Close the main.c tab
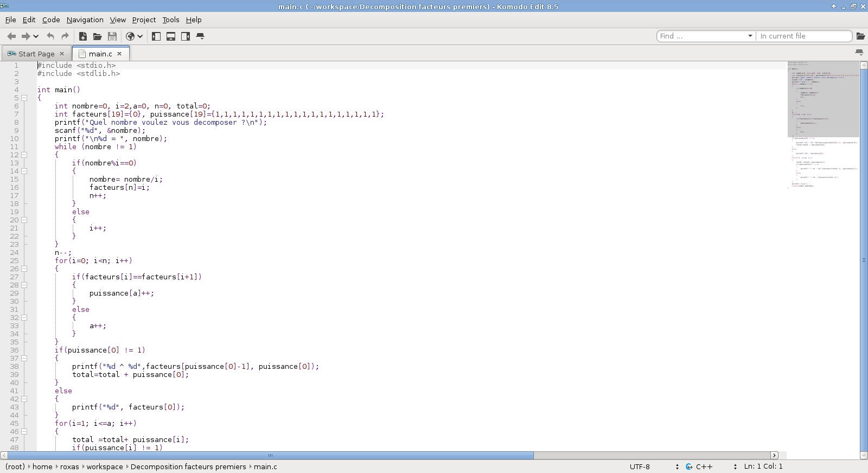This screenshot has height=473, width=868. coord(119,54)
